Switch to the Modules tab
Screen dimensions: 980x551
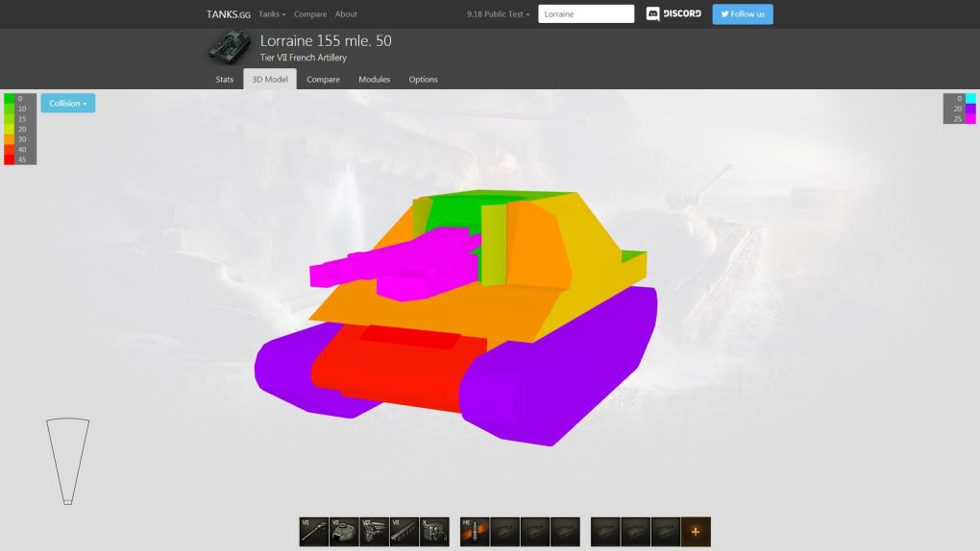(375, 80)
